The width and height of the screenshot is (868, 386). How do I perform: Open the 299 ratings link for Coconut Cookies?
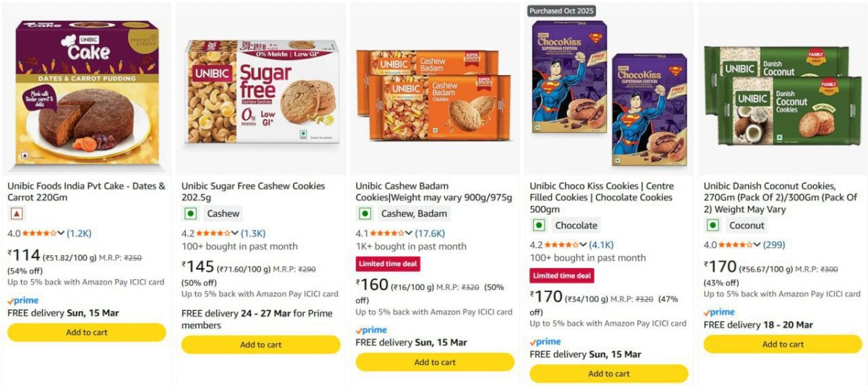click(774, 245)
